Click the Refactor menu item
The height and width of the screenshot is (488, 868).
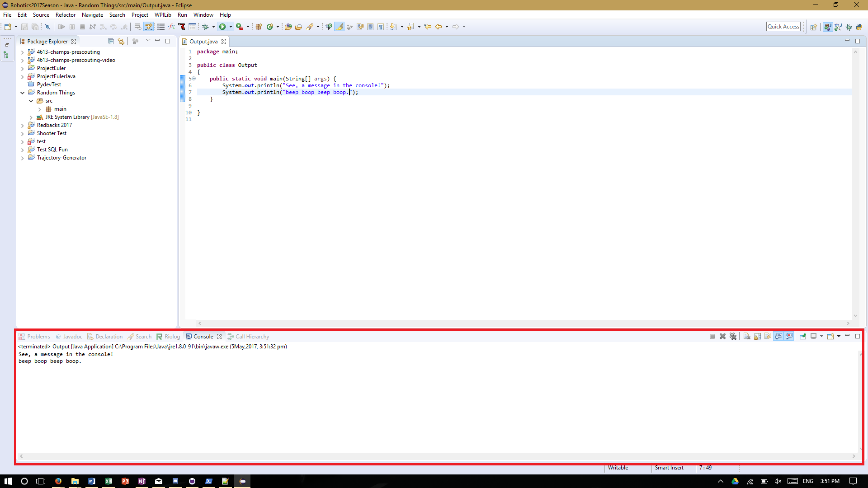tap(64, 14)
